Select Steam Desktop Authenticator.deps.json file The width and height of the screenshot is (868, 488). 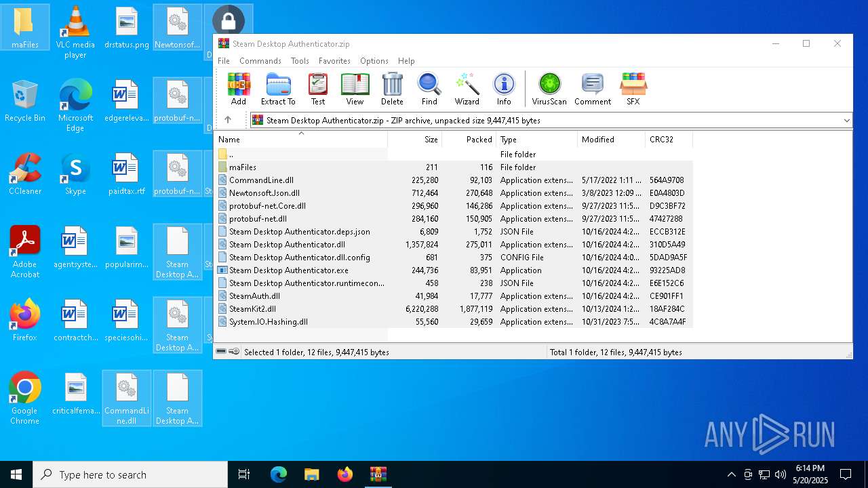[454, 232]
